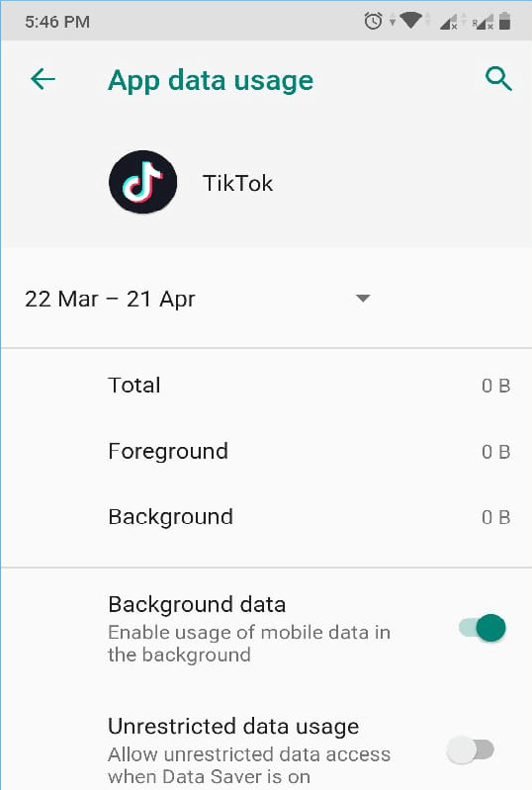This screenshot has height=790, width=532.
Task: Tap the first SIM signal icon
Action: point(448,22)
